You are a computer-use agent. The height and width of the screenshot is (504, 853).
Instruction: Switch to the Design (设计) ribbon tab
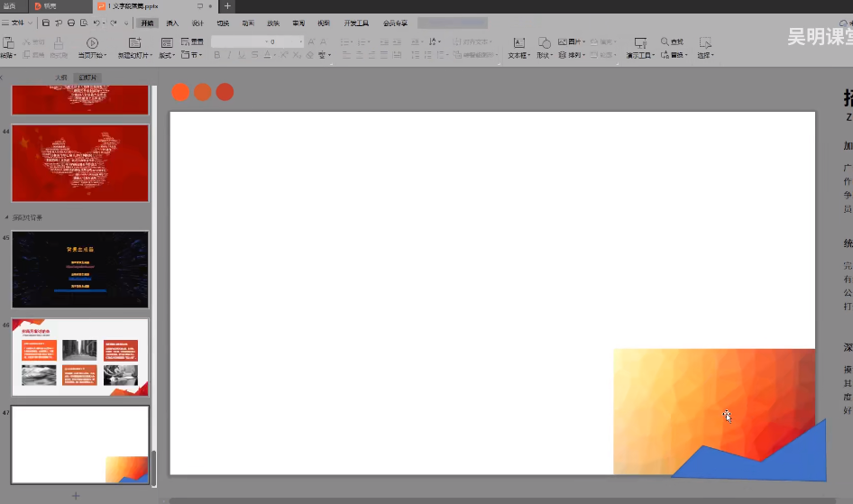click(x=197, y=23)
